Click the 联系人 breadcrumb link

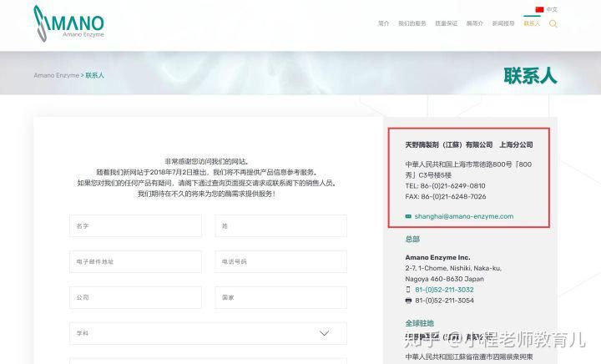pos(94,75)
